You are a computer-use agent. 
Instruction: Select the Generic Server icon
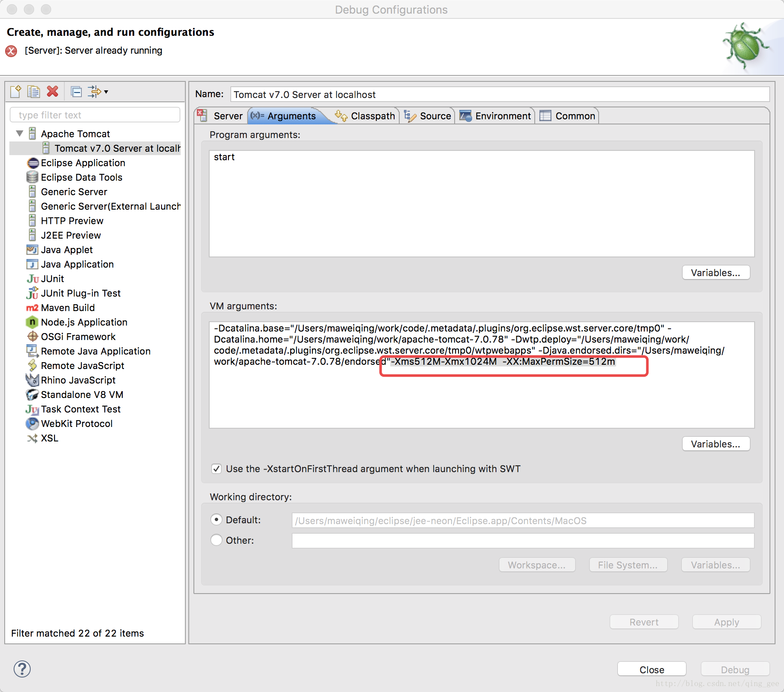click(32, 192)
